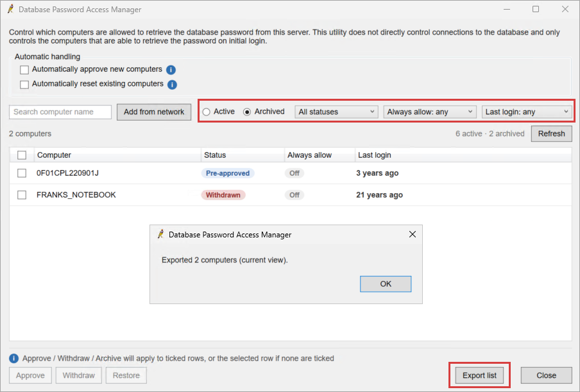Click info icon beside reset existing computers

172,85
